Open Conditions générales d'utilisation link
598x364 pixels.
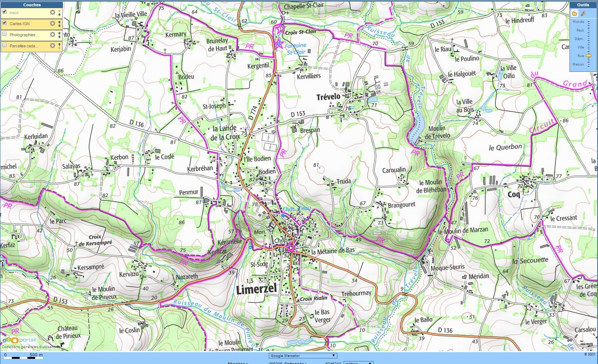click(30, 347)
